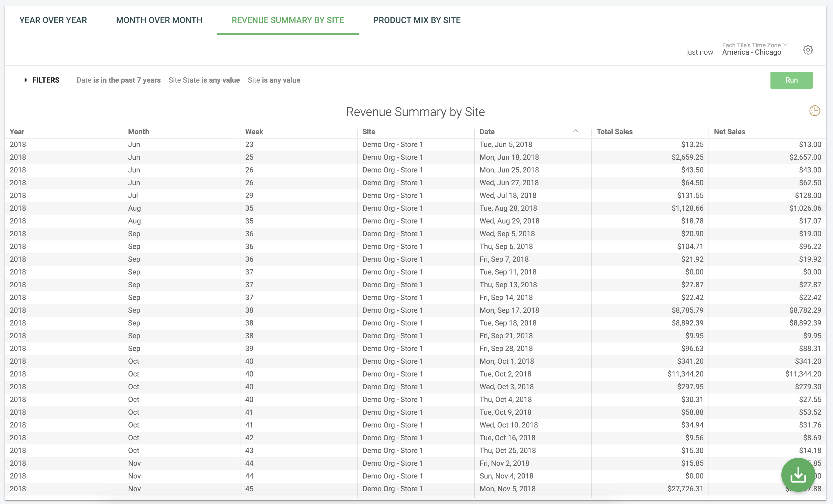Click the total sales value $104.71
The width and height of the screenshot is (833, 504).
[690, 247]
